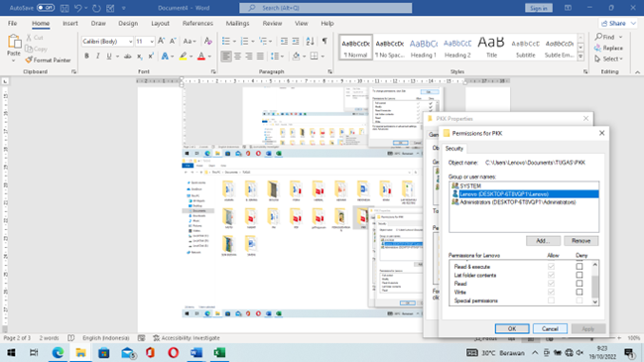Select the SYSTEM user entry
Image resolution: width=644 pixels, height=362 pixels.
pos(524,185)
